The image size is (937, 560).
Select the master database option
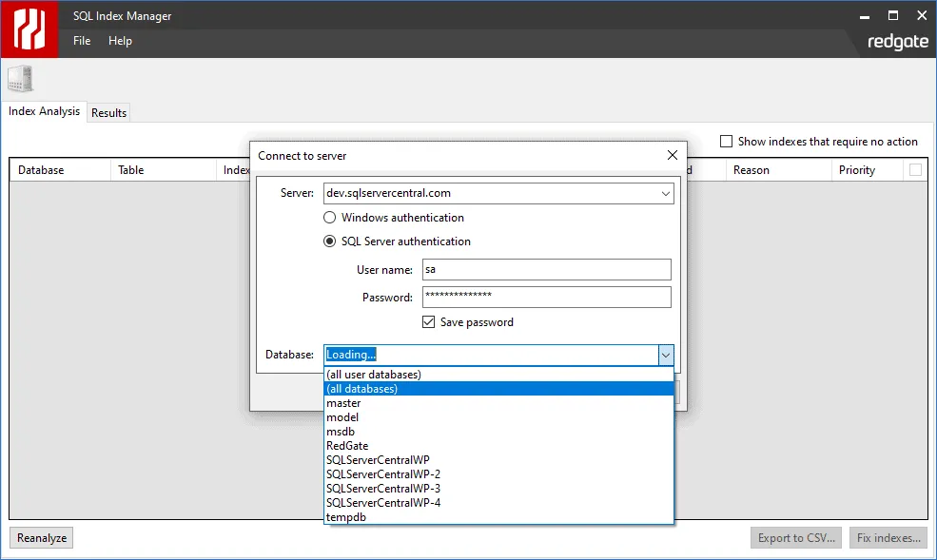(499, 403)
